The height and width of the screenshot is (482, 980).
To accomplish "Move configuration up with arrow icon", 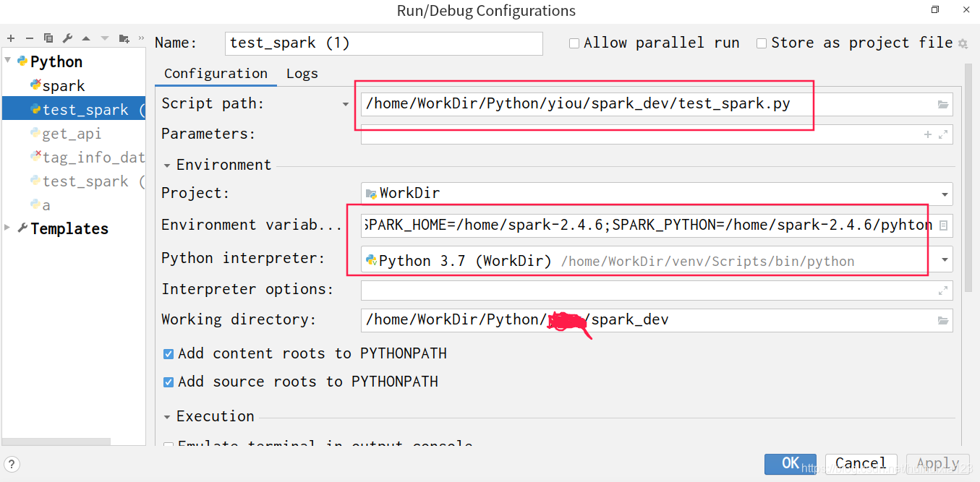I will pos(86,38).
